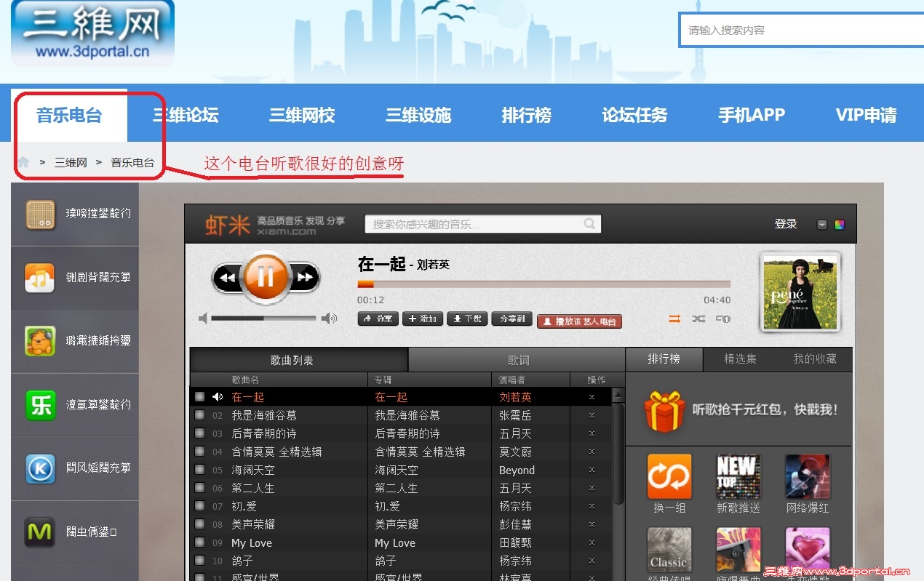Screen dimensions: 924x581
Task: Remove 鸽子 using its x icon
Action: [592, 561]
